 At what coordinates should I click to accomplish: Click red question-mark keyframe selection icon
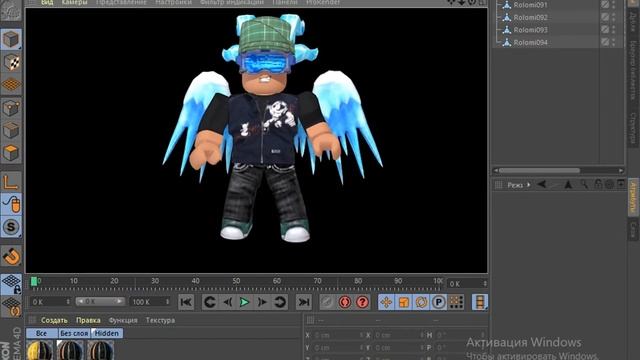pos(362,302)
